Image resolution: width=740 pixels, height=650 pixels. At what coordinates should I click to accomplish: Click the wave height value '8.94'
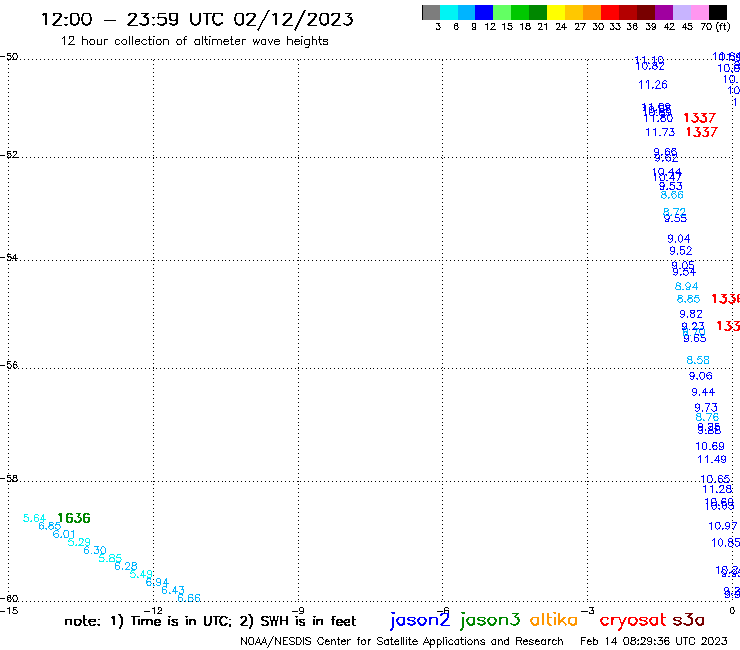(686, 287)
